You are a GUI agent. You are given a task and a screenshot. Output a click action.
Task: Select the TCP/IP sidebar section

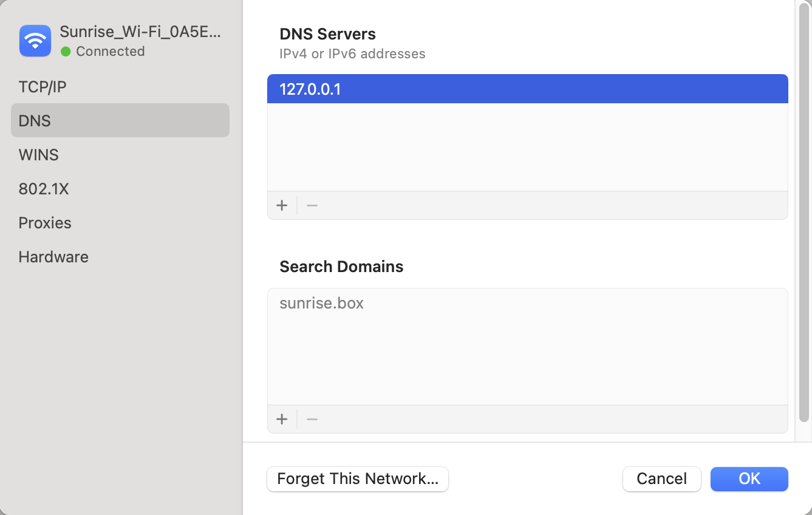(x=43, y=86)
